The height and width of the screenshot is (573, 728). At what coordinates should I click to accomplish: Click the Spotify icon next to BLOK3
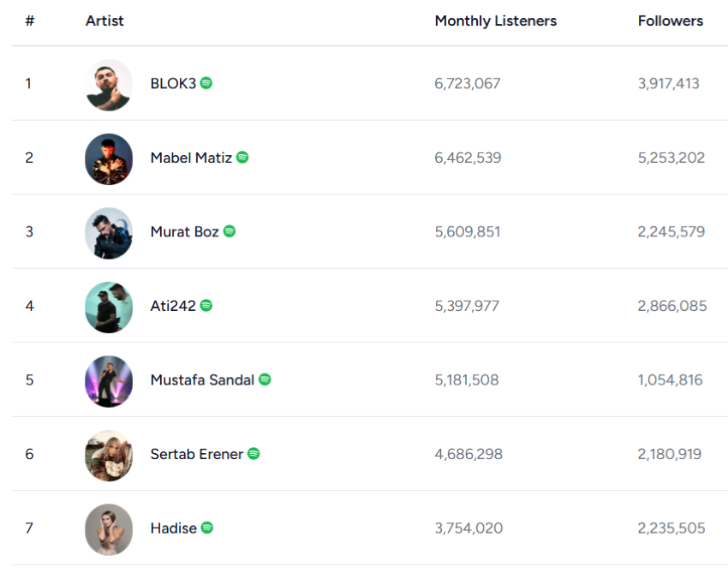pyautogui.click(x=206, y=83)
